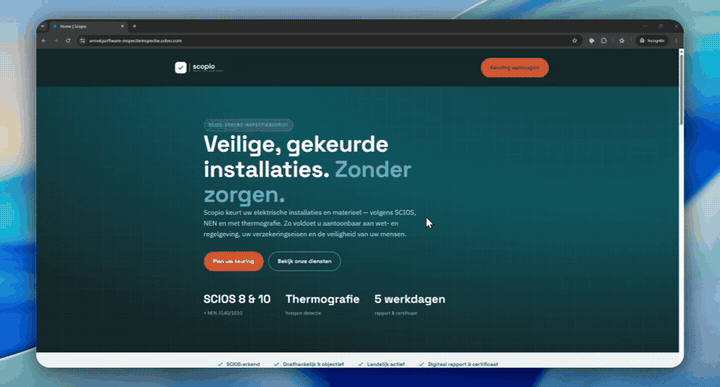The width and height of the screenshot is (720, 387).
Task: Click the Thermografie stat heading
Action: click(x=322, y=299)
